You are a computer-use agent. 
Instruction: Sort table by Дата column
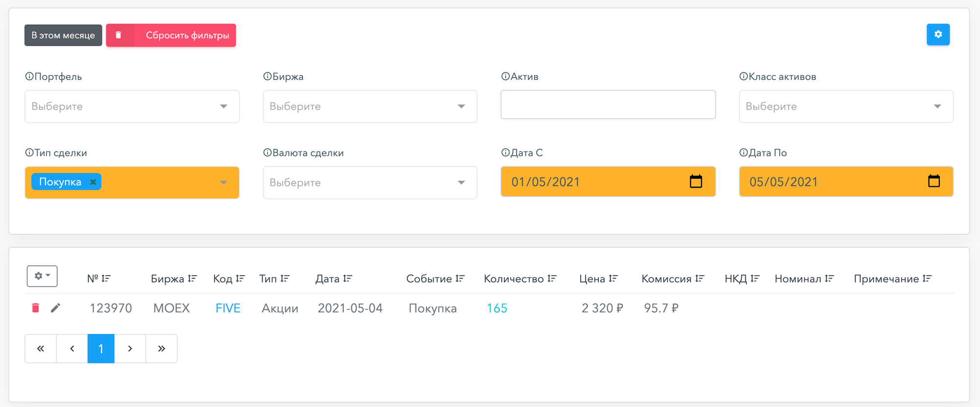coord(347,279)
